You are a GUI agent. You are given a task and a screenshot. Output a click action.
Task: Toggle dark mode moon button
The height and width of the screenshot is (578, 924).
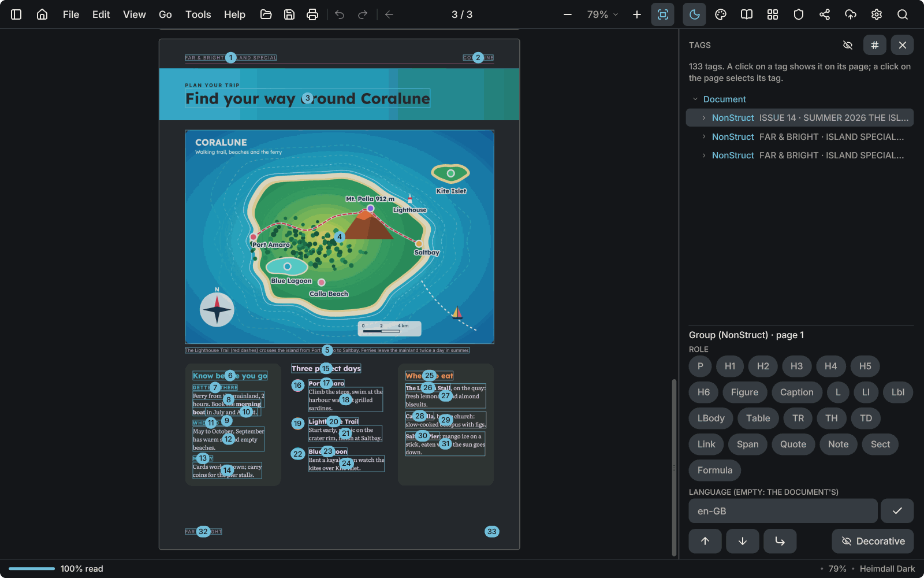tap(695, 14)
